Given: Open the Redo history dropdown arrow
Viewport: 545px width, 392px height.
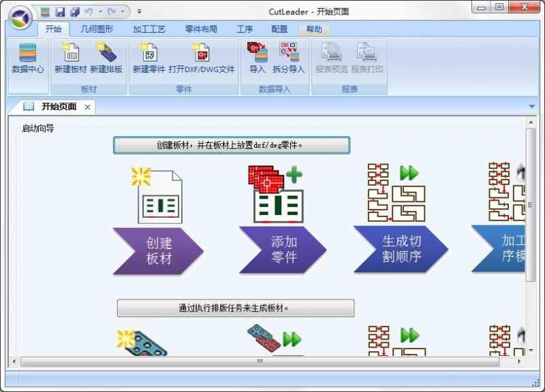Looking at the screenshot, I should [123, 12].
